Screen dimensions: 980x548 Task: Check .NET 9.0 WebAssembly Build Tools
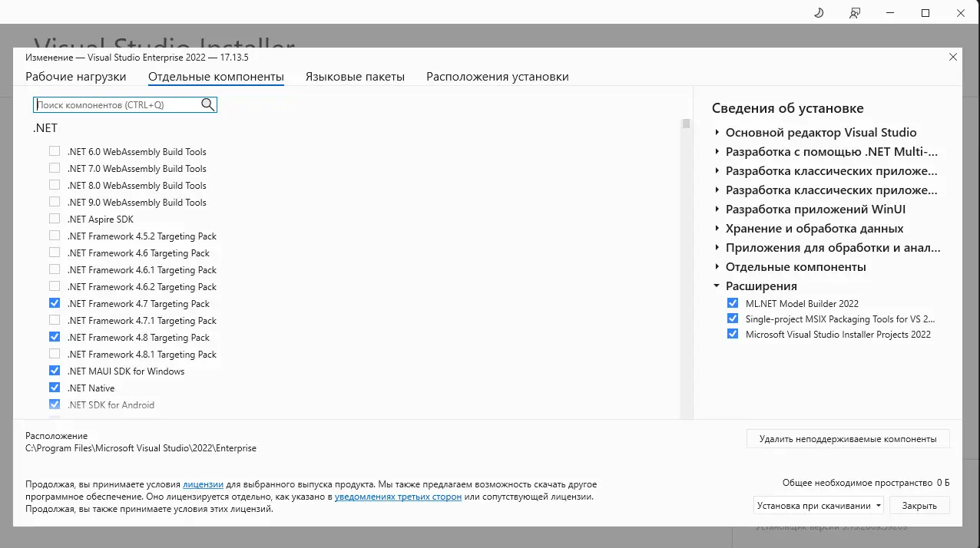point(55,202)
